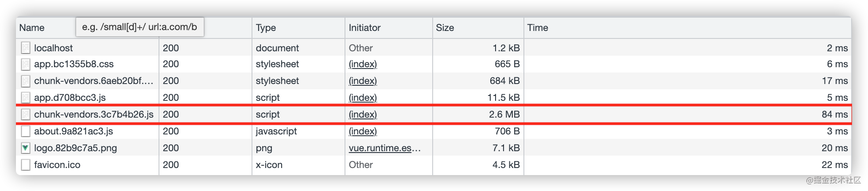Select the favicon.ico request name

pyautogui.click(x=57, y=165)
